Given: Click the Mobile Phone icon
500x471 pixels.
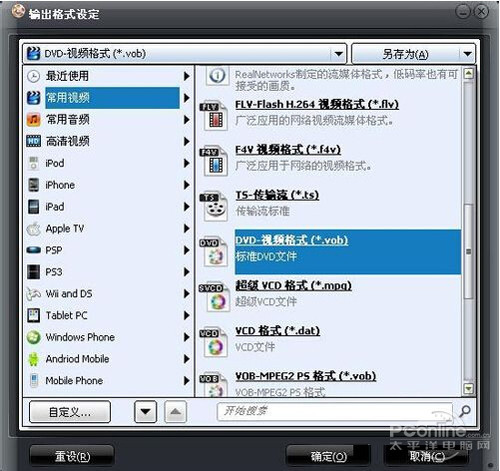Looking at the screenshot, I should 33,381.
